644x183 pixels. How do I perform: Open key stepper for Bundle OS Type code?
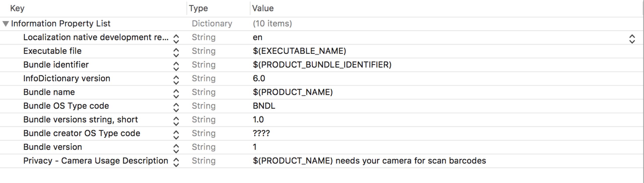[176, 107]
